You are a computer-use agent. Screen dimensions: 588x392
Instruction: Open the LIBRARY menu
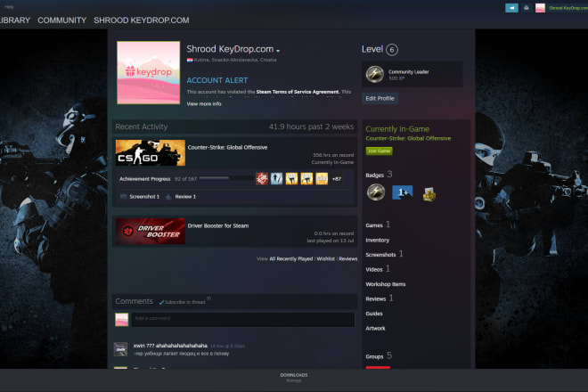(14, 20)
